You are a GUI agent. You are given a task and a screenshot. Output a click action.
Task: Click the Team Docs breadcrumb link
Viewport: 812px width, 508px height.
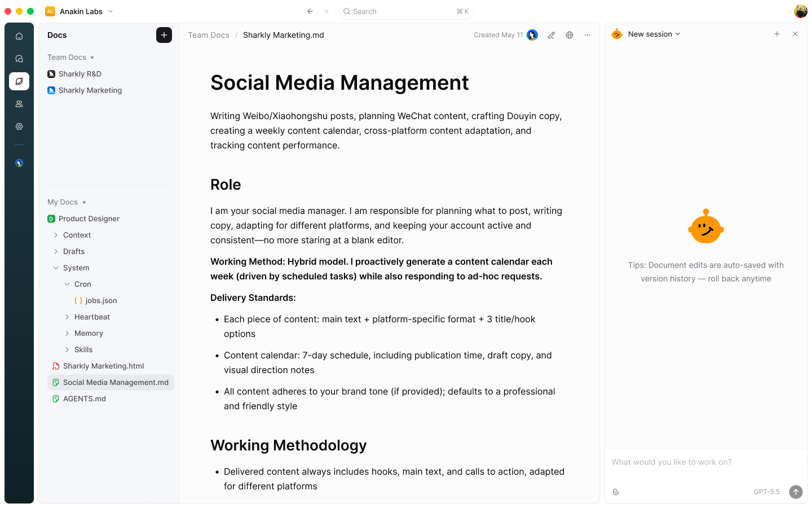(x=209, y=35)
